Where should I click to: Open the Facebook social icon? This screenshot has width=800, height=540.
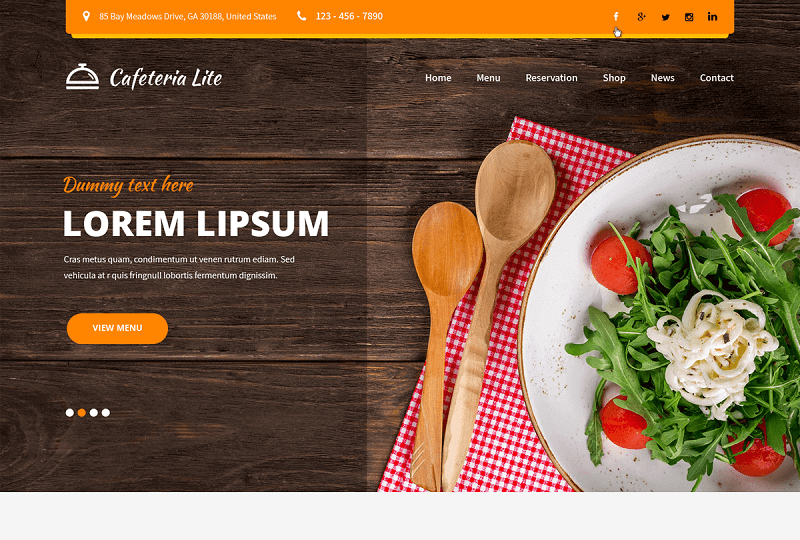[x=616, y=17]
